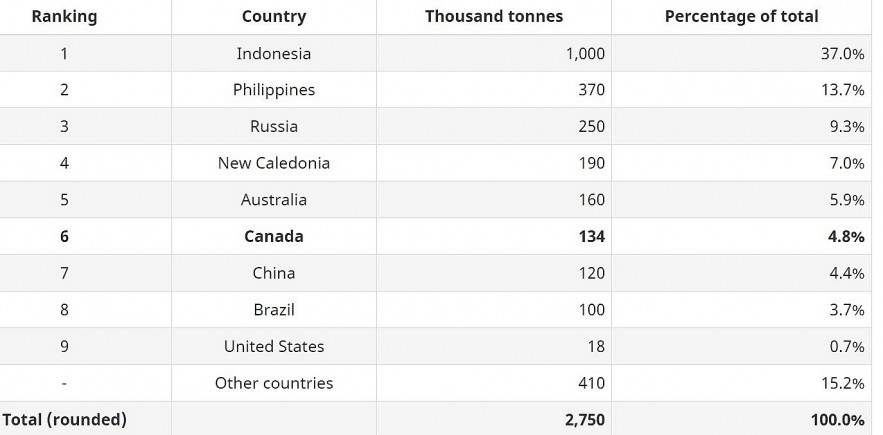Click the Country column header
Screen dimensions: 883x435
click(x=274, y=16)
